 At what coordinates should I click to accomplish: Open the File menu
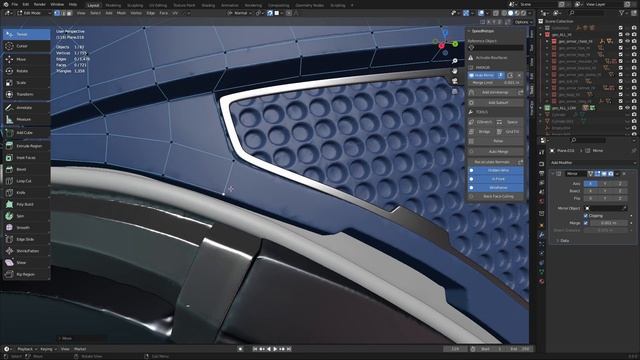(x=15, y=4)
